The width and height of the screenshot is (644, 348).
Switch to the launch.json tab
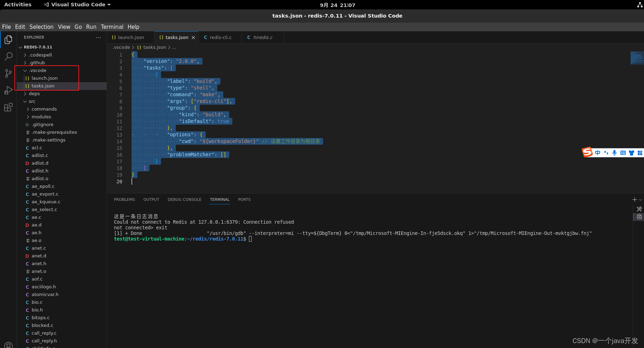(x=130, y=37)
